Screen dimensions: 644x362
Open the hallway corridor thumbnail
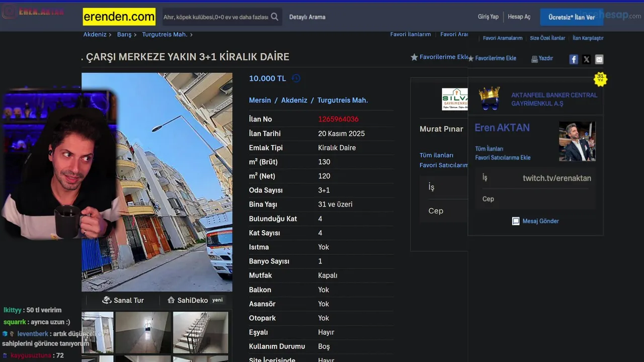pos(143,332)
